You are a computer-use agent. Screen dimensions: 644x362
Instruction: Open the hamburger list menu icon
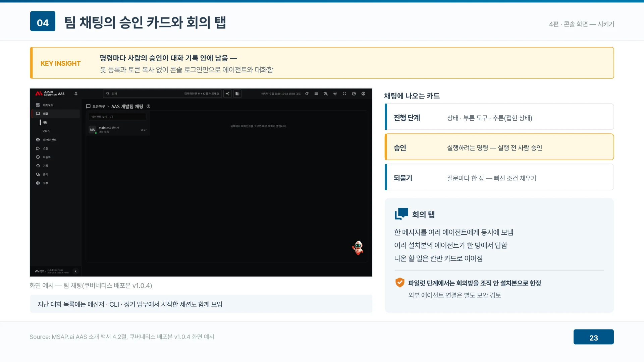[x=316, y=94]
